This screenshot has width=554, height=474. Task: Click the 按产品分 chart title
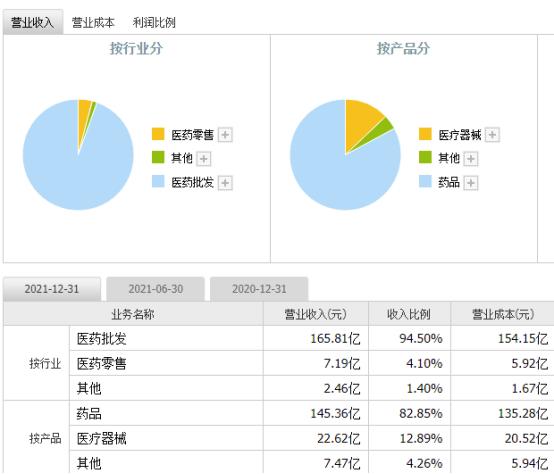tap(403, 48)
